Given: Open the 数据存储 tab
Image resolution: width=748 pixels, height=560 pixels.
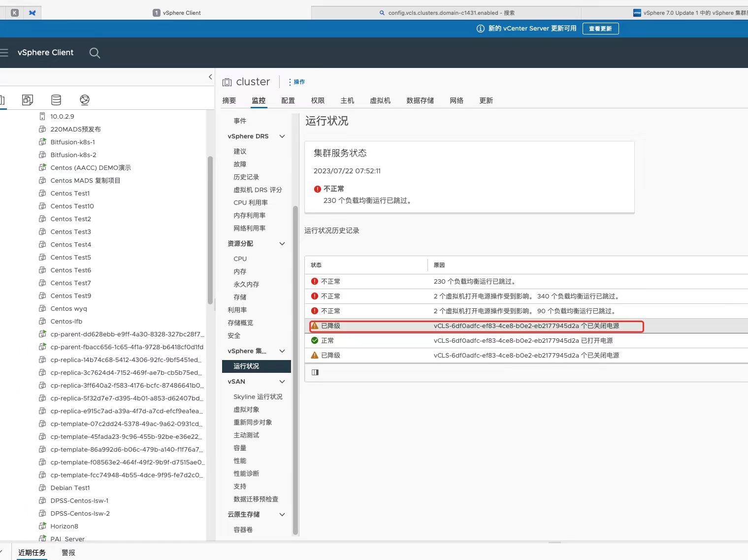Looking at the screenshot, I should (x=420, y=100).
